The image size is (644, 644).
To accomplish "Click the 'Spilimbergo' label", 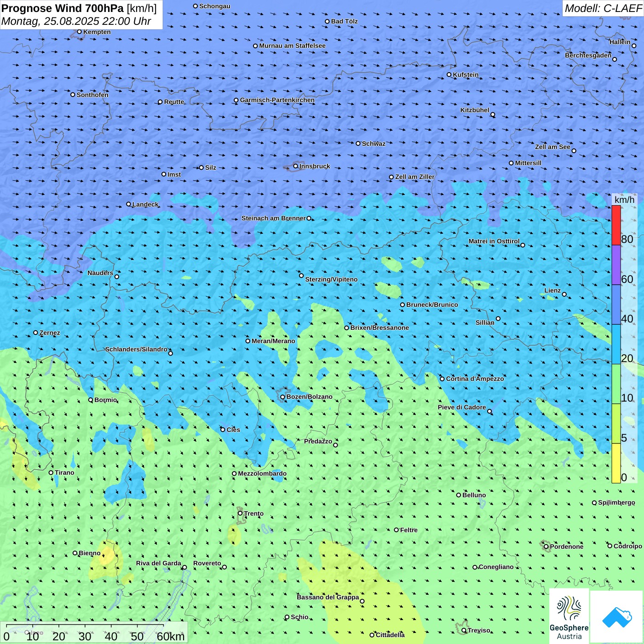I will point(616,502).
